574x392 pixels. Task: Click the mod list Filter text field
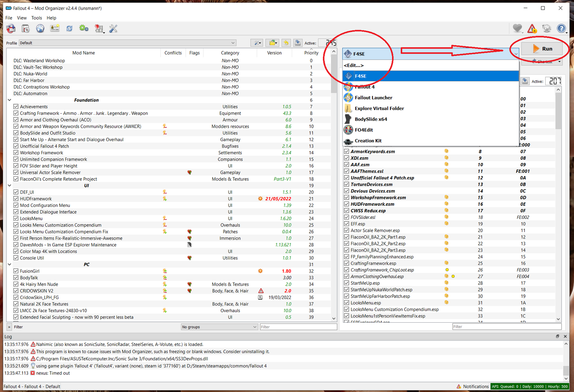(298, 327)
